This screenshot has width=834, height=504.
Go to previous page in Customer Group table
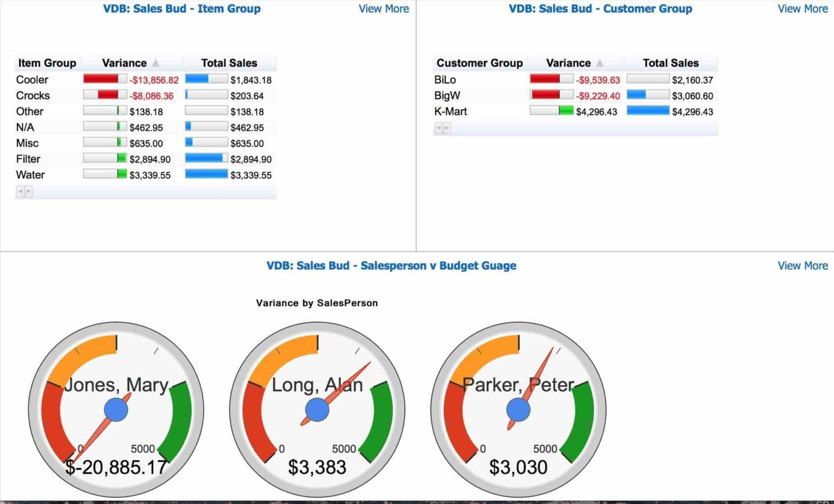tap(439, 128)
